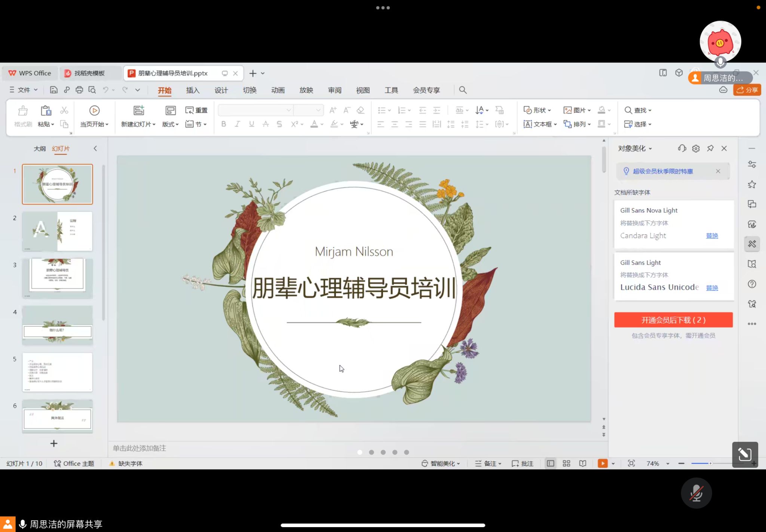
Task: Start slideshow from current slide icon
Action: coord(94,111)
